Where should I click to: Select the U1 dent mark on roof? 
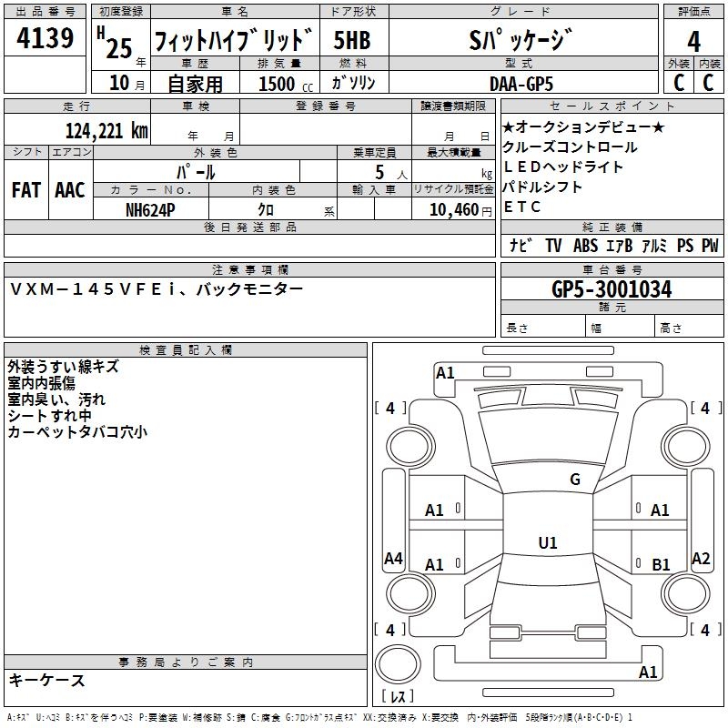click(x=548, y=542)
